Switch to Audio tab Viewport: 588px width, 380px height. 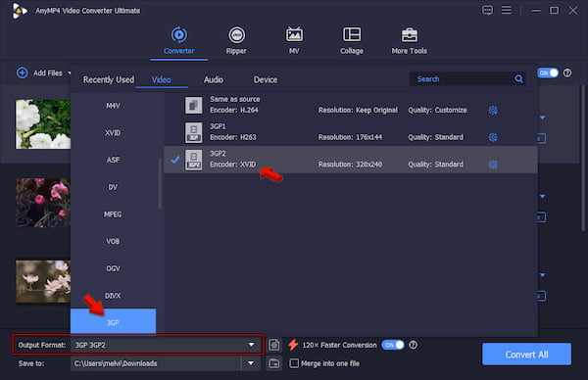pyautogui.click(x=214, y=79)
